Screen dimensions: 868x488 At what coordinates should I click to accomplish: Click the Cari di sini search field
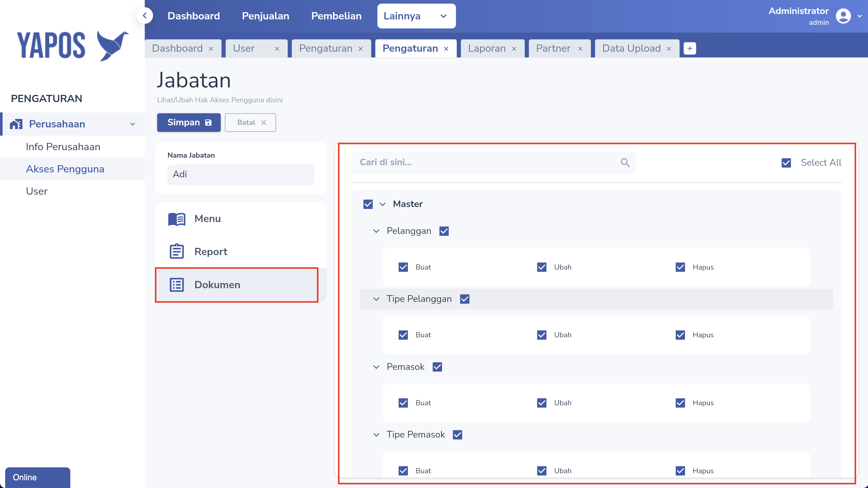(x=493, y=163)
